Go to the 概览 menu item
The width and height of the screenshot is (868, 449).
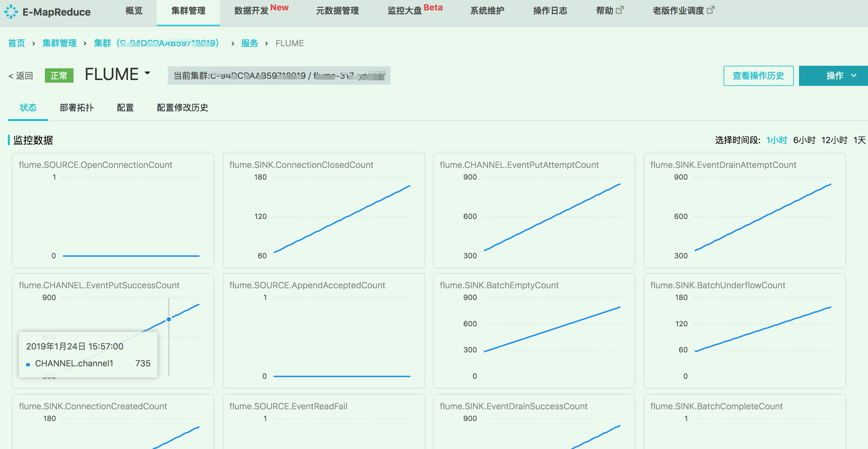click(x=134, y=11)
